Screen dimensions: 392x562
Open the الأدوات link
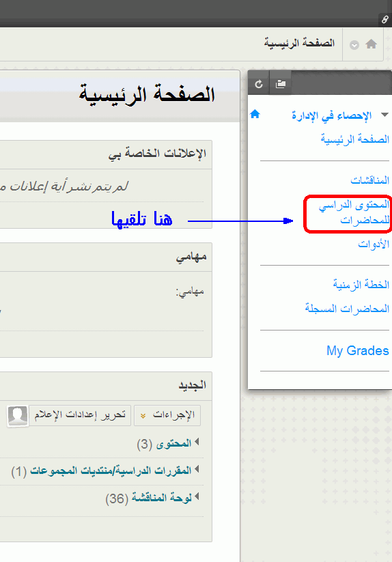[374, 244]
